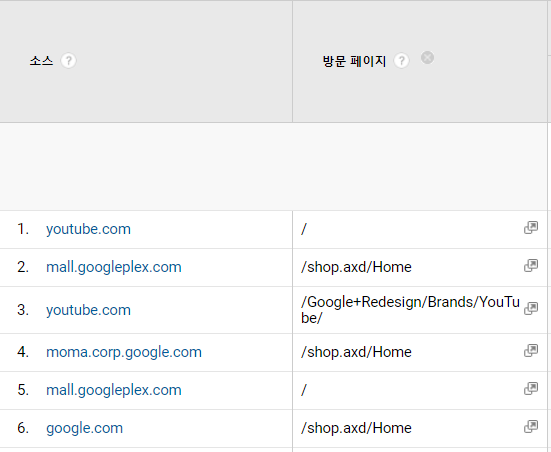551x452 pixels.
Task: Open moma.corp.google.com source link
Action: click(x=124, y=352)
